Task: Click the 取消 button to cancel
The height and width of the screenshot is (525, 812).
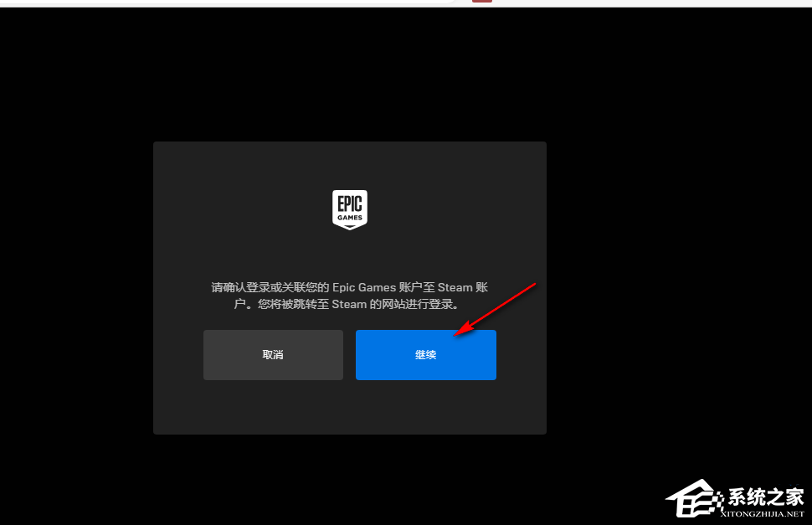Action: [x=273, y=354]
